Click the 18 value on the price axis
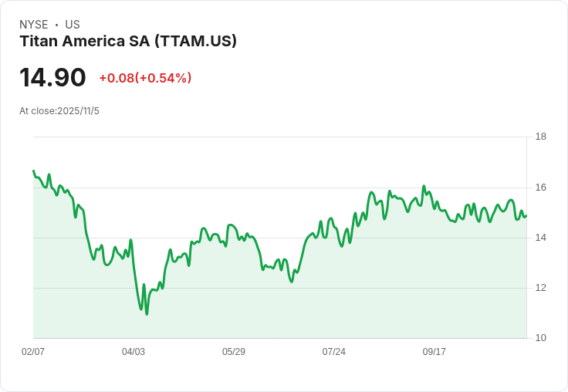568x392 pixels. pyautogui.click(x=540, y=137)
